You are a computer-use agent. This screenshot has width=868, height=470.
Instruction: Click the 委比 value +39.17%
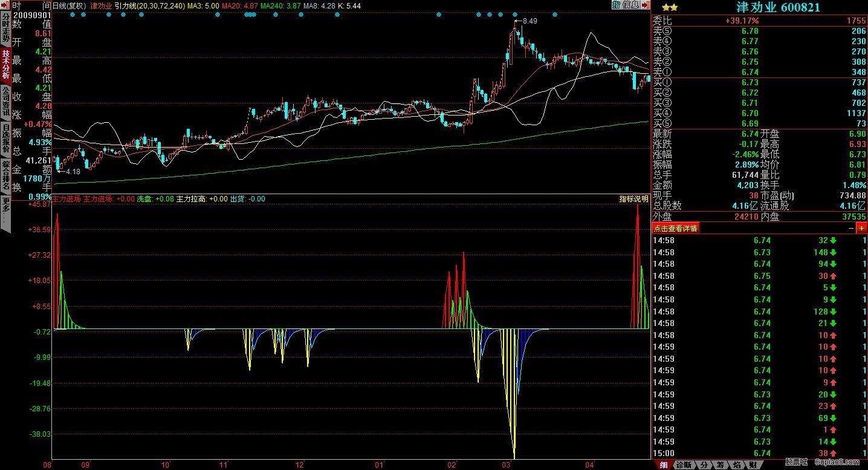[x=742, y=21]
